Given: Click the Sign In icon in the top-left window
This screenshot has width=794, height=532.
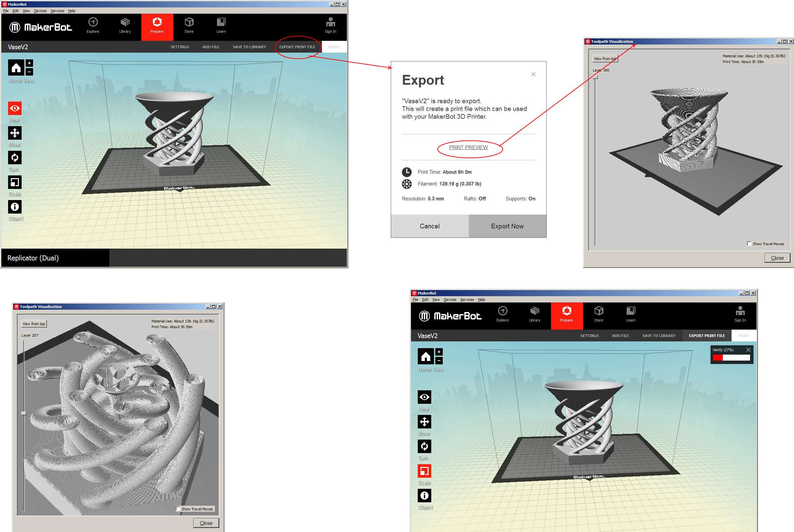Looking at the screenshot, I should pos(330,22).
